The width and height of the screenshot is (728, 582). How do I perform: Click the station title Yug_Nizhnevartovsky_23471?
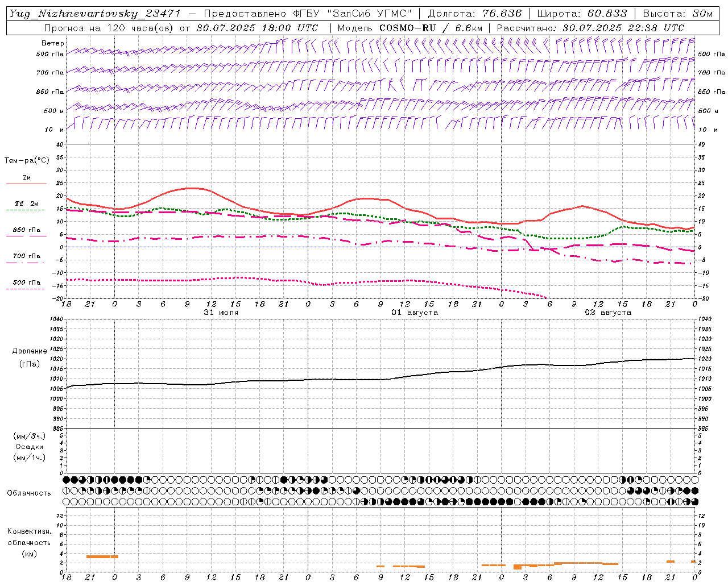pyautogui.click(x=94, y=14)
